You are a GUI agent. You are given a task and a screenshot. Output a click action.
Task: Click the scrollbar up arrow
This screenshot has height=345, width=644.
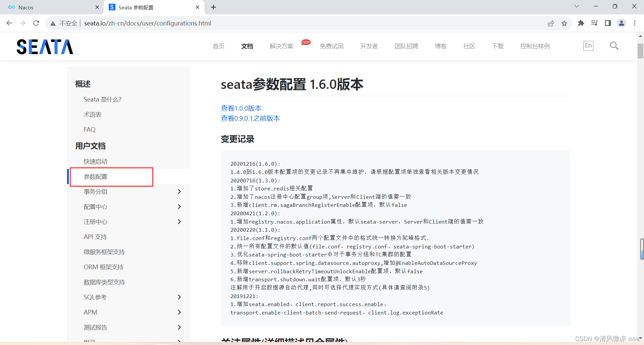pyautogui.click(x=640, y=36)
